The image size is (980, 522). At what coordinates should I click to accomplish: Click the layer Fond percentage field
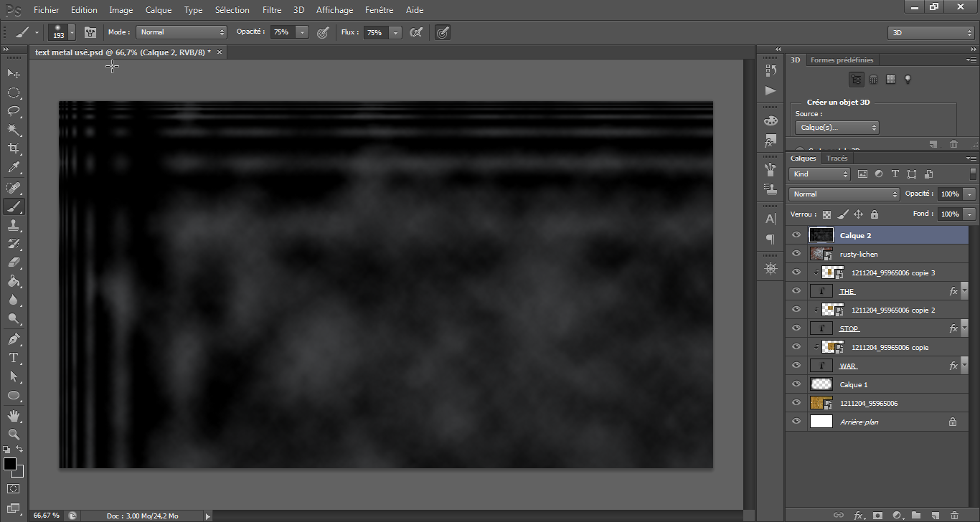[950, 214]
